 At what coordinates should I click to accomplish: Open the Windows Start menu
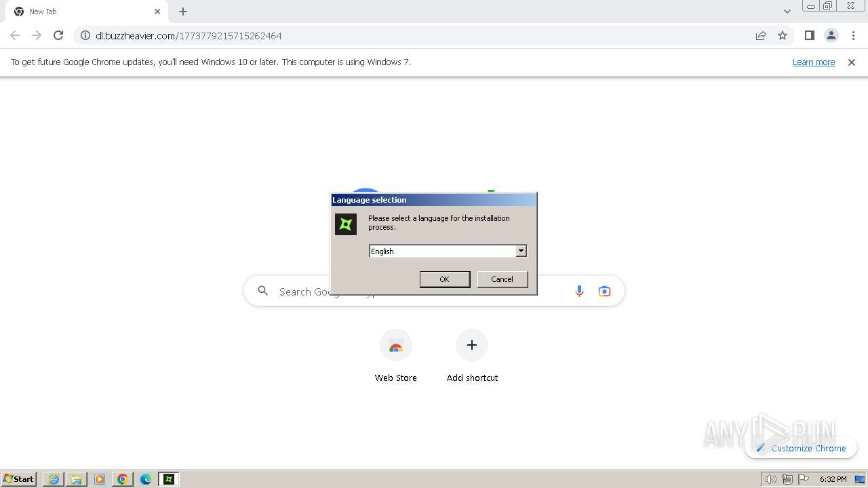click(x=18, y=479)
